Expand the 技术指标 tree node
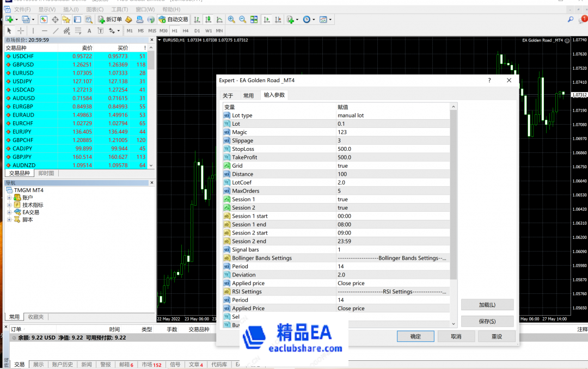Image resolution: width=588 pixels, height=369 pixels. [9, 205]
